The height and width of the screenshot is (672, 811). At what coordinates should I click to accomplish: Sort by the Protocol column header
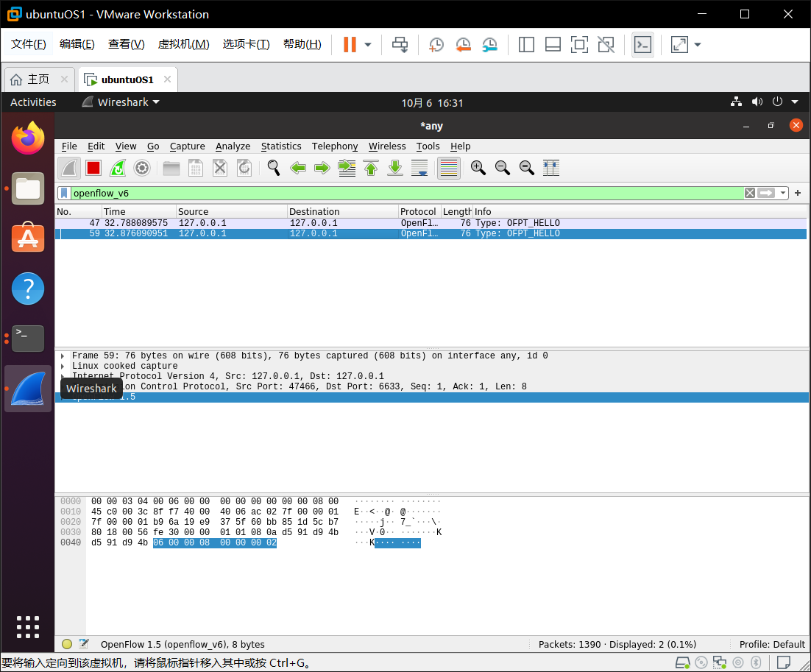click(x=419, y=211)
